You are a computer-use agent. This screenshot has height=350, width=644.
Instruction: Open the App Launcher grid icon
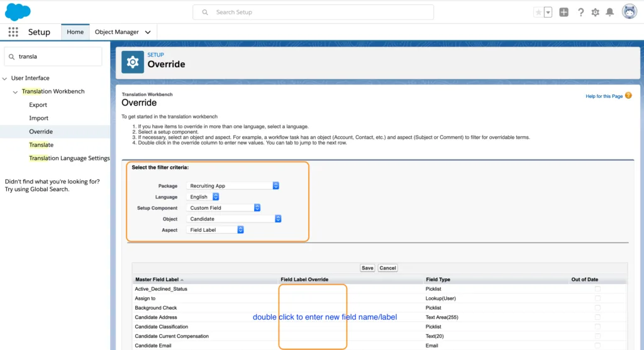(x=13, y=32)
